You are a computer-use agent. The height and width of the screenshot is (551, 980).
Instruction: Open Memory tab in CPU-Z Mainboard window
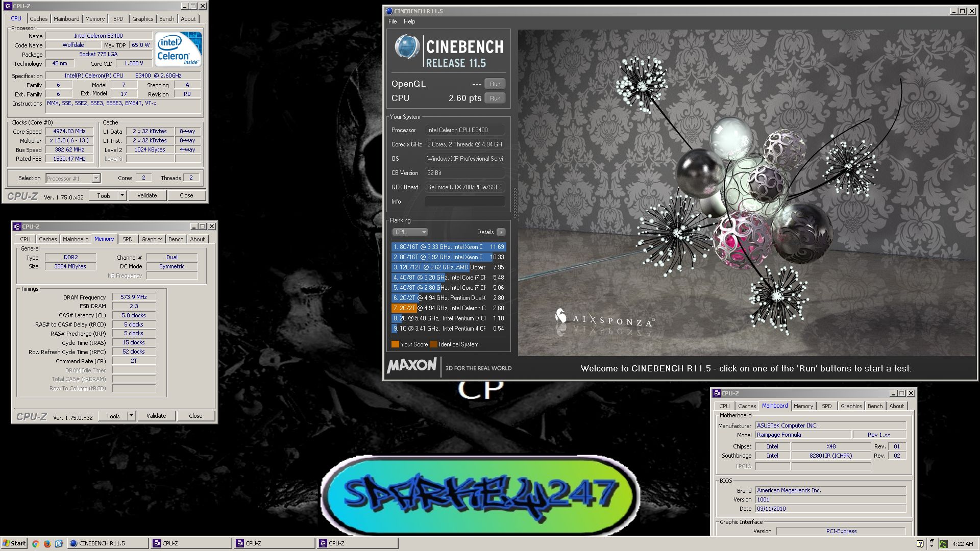[x=803, y=406]
